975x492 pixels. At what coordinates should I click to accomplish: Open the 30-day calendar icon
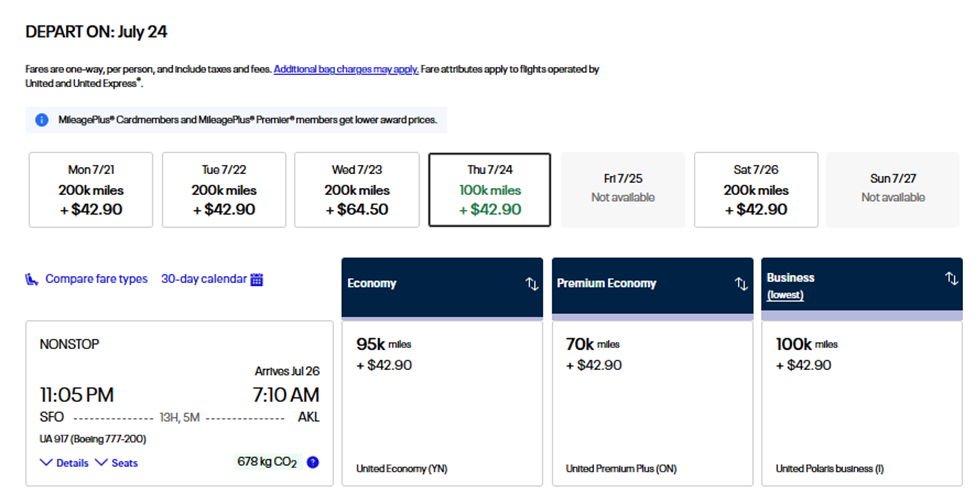(257, 280)
